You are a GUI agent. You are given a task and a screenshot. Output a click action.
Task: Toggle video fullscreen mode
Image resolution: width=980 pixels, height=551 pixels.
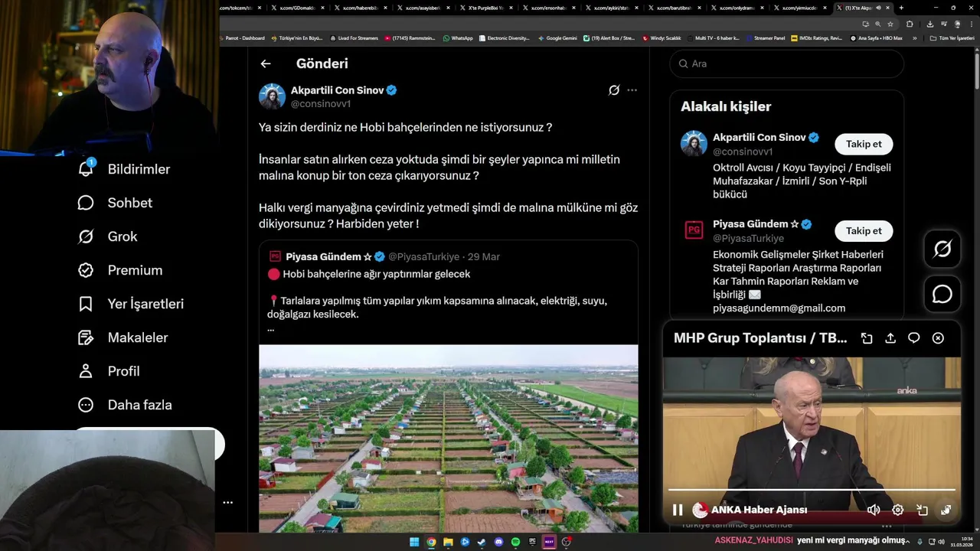click(x=946, y=510)
